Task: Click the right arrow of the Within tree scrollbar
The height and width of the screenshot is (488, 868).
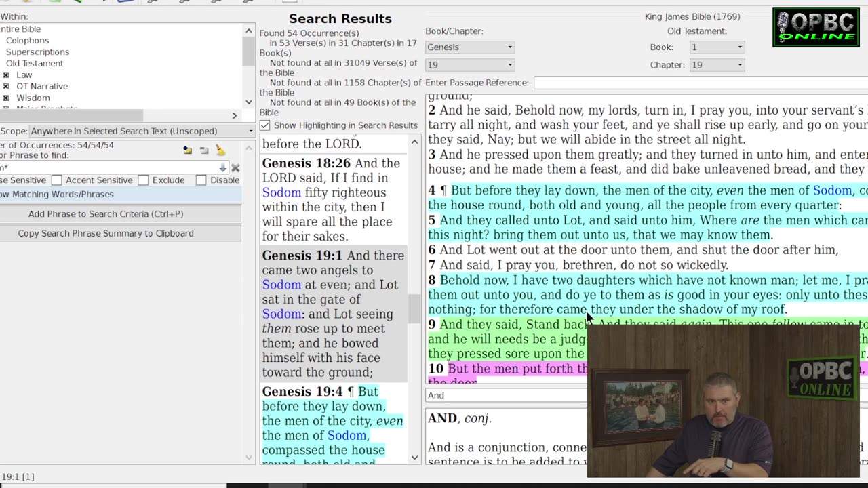Action: click(235, 115)
